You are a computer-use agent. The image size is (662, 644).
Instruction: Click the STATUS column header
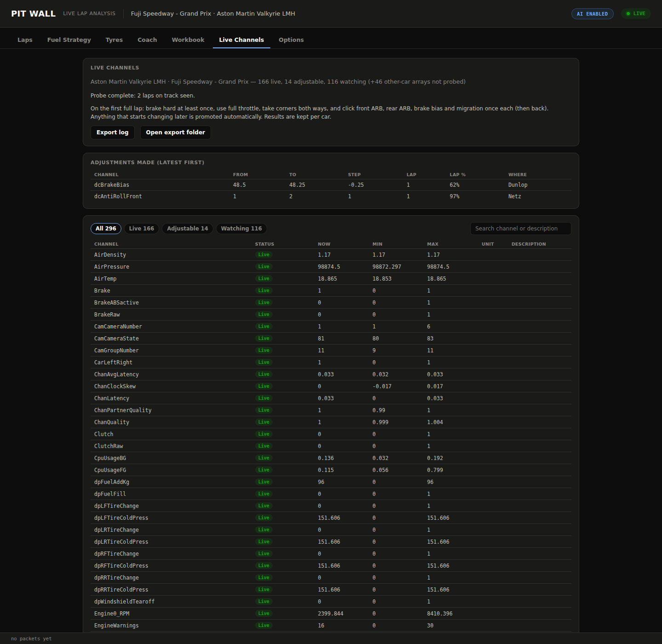(x=264, y=244)
